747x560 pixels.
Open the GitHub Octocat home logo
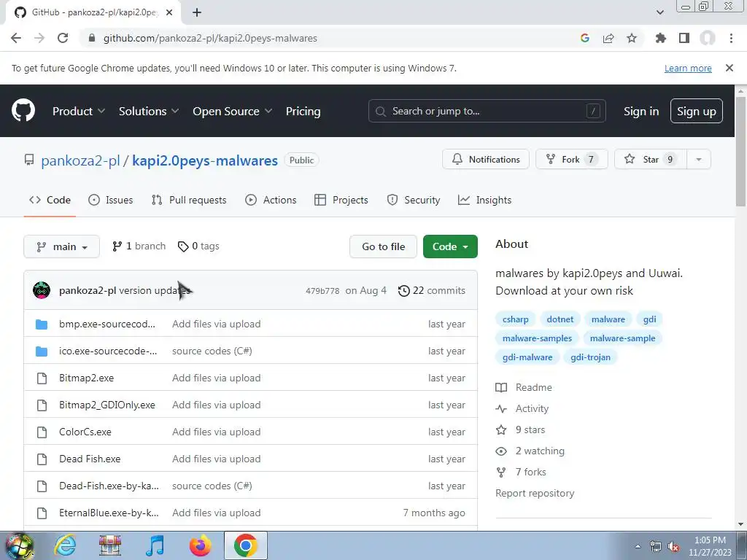23,111
